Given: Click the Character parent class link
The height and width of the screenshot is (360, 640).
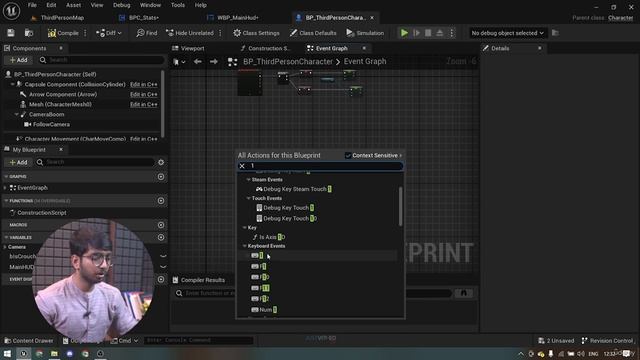Looking at the screenshot, I should pos(620,18).
